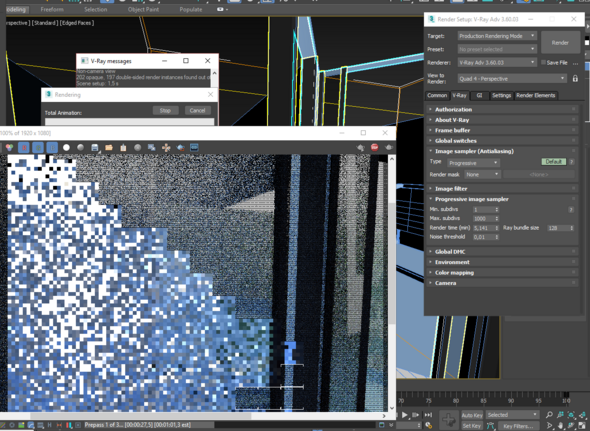Click the Render button
This screenshot has width=590, height=431.
click(x=560, y=43)
